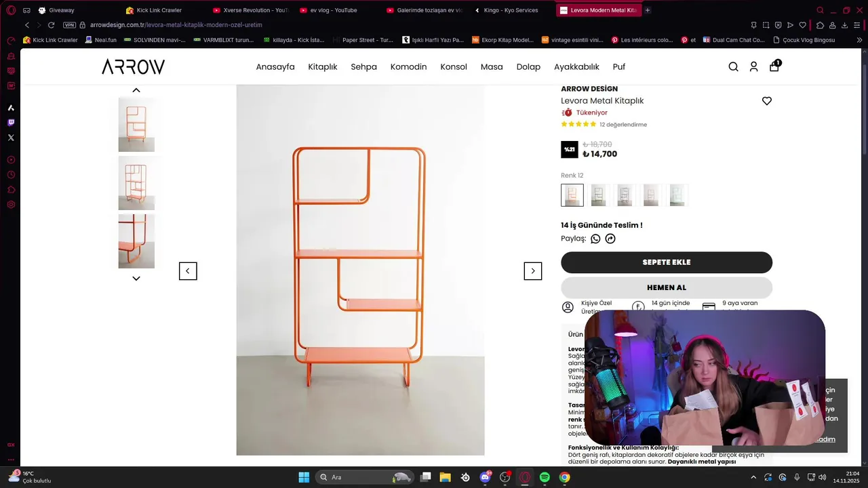This screenshot has width=868, height=488.
Task: Open the shopping bag cart icon
Action: coord(774,66)
